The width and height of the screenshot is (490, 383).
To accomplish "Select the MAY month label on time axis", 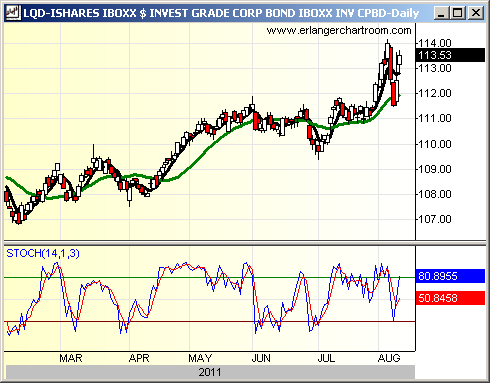I will click(x=200, y=358).
